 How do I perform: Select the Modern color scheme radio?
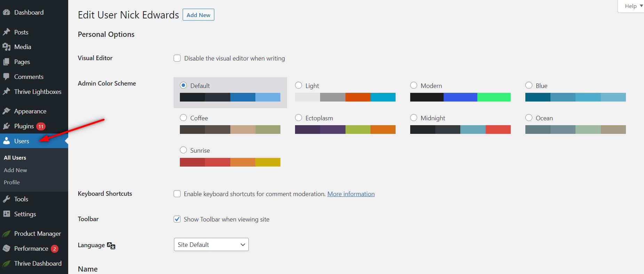pyautogui.click(x=414, y=85)
